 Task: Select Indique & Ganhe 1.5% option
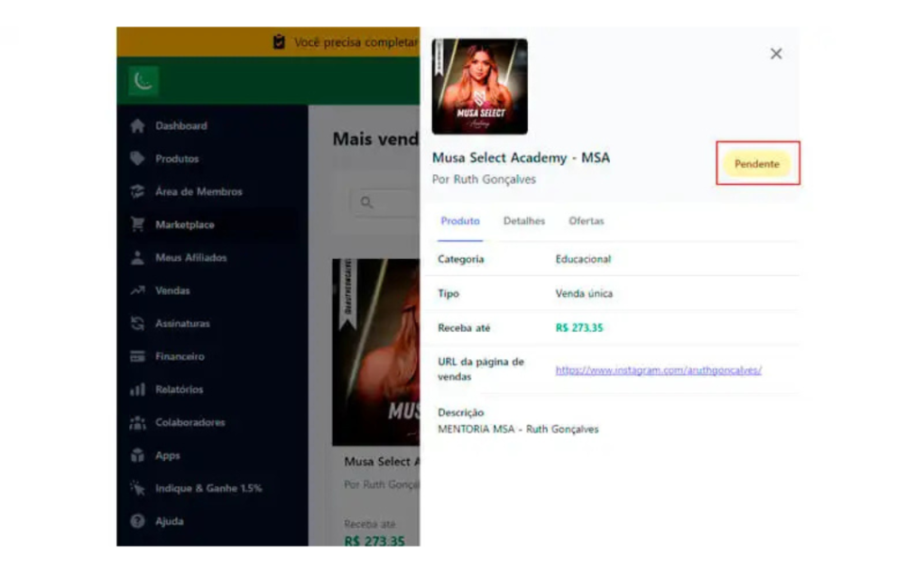[208, 488]
